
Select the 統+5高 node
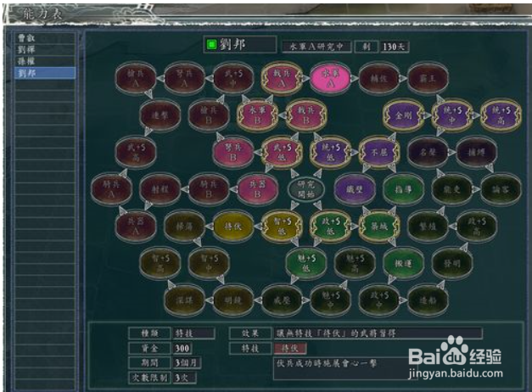(x=501, y=115)
